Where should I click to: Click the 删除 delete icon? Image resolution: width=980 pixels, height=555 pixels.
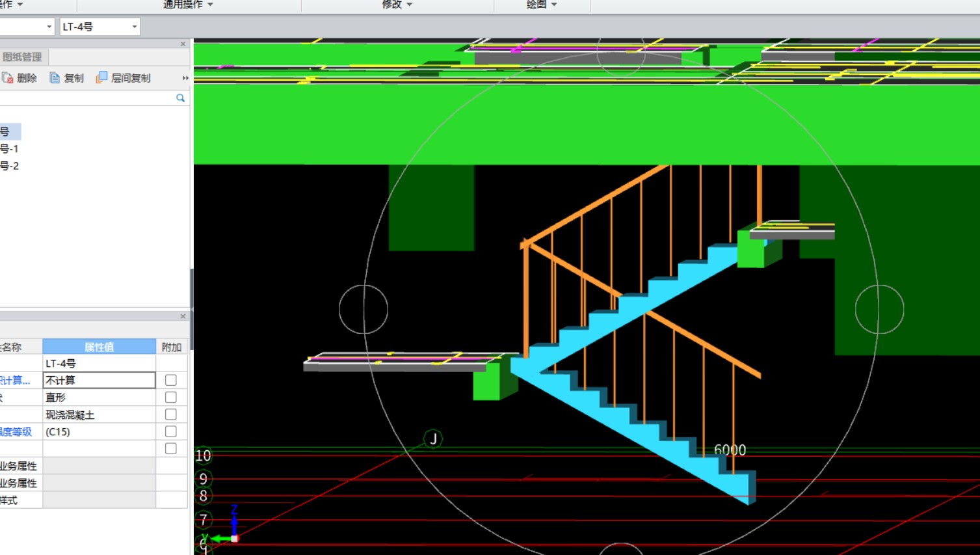(8, 78)
